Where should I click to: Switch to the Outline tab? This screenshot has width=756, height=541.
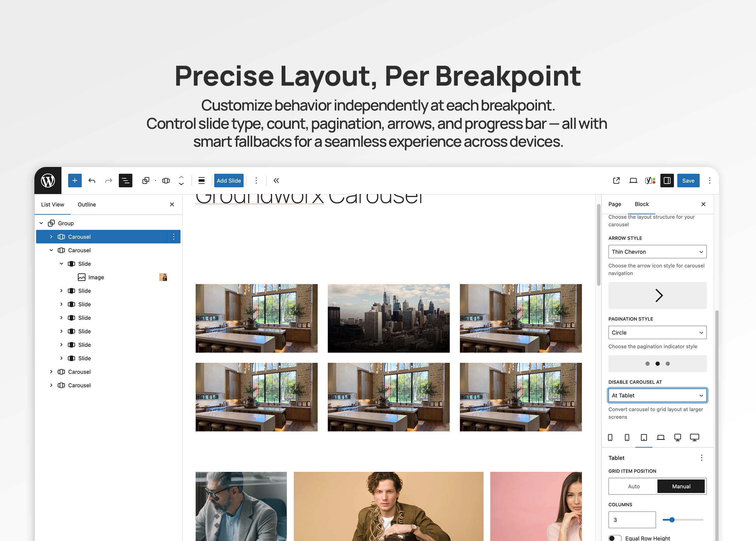pyautogui.click(x=87, y=205)
